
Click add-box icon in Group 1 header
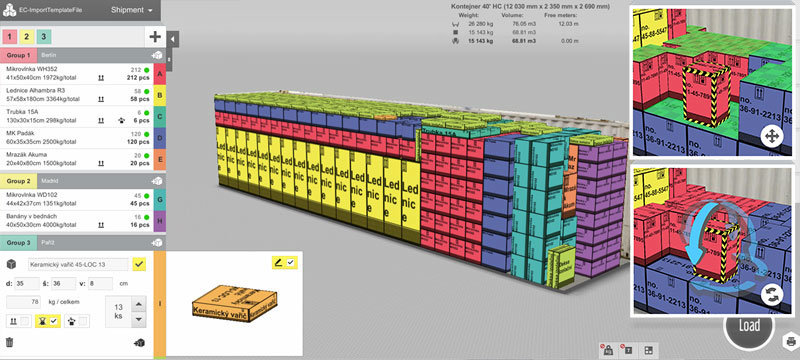point(157,55)
